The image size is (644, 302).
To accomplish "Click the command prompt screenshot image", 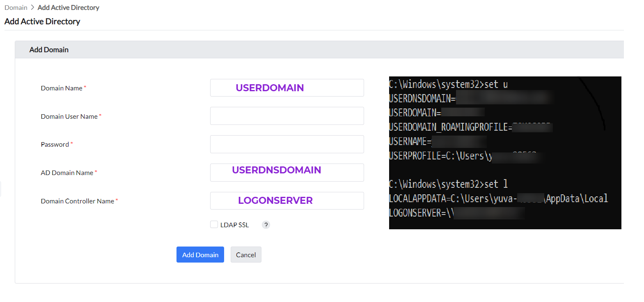I will [505, 153].
